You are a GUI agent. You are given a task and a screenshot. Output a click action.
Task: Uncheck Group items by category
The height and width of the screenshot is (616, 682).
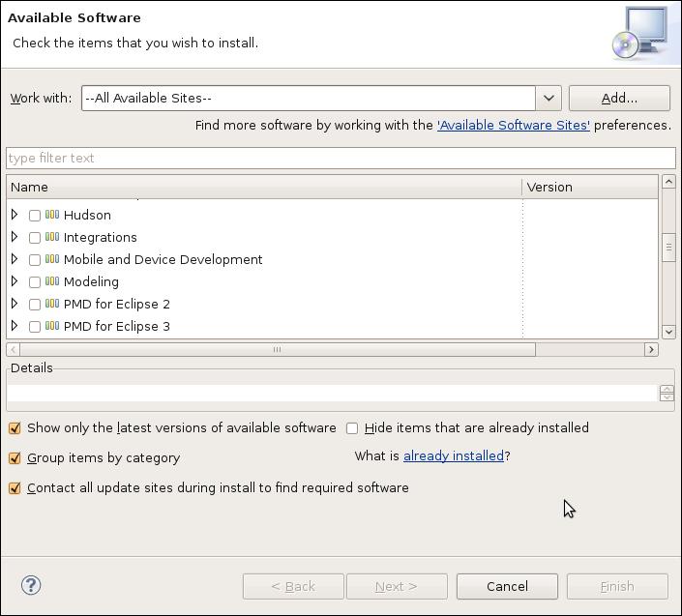click(x=15, y=458)
